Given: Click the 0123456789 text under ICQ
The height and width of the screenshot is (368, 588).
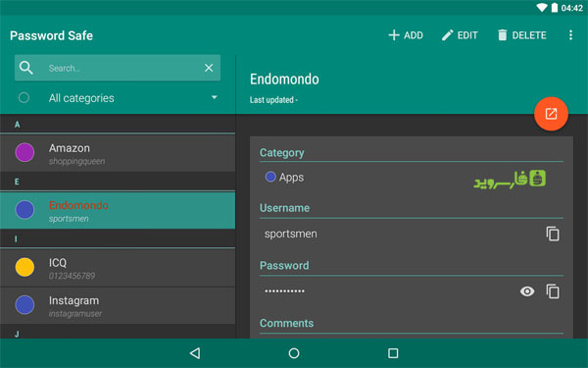Looking at the screenshot, I should (x=72, y=276).
